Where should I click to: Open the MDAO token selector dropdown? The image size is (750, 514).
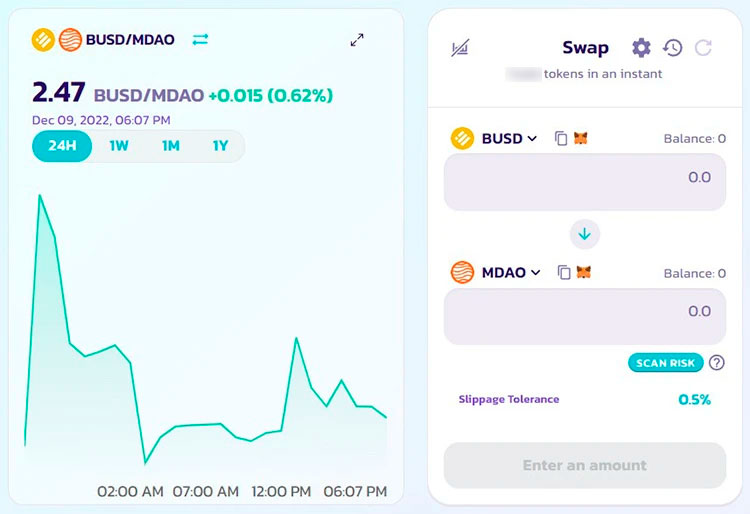(510, 272)
